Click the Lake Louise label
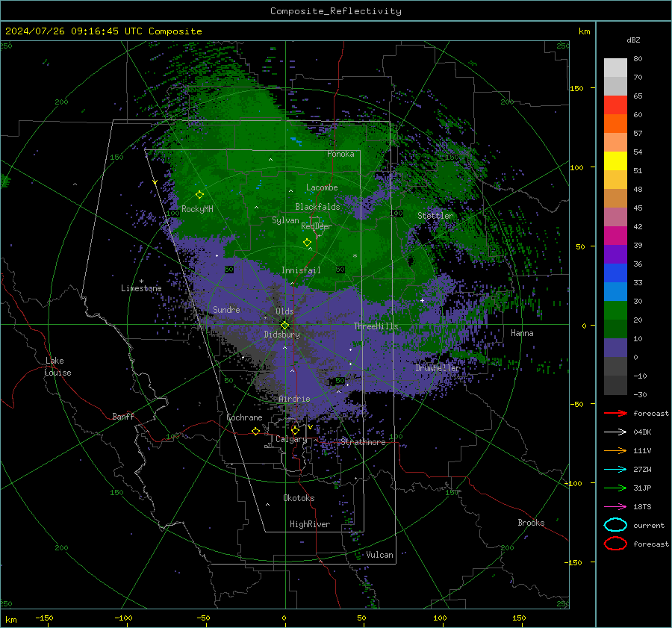The height and width of the screenshot is (628, 672). (x=57, y=367)
